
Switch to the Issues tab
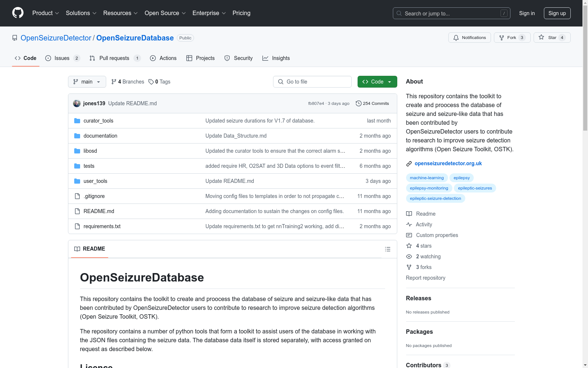point(62,58)
